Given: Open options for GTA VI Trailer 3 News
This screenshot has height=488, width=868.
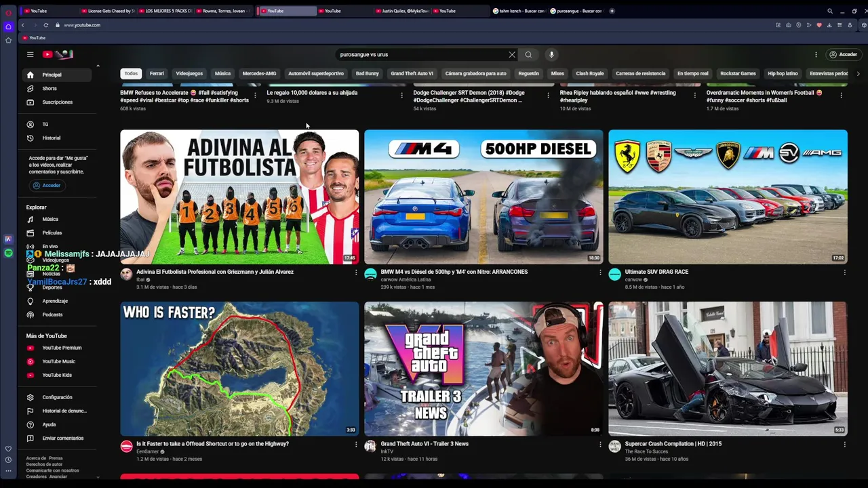Looking at the screenshot, I should [600, 445].
